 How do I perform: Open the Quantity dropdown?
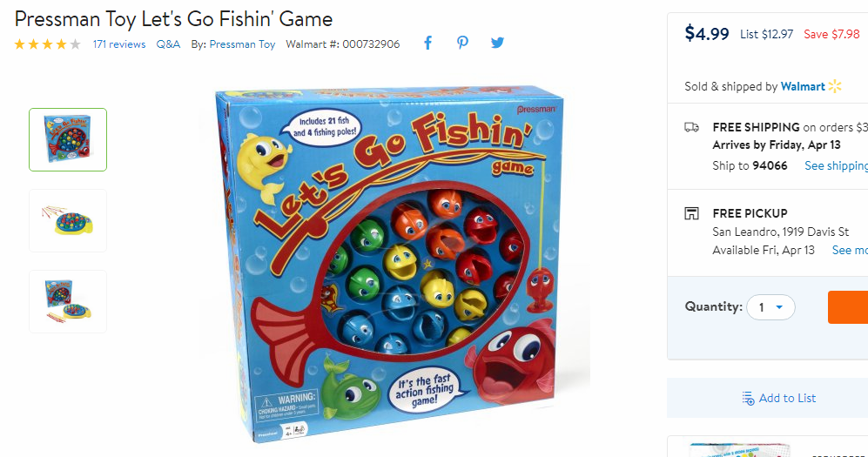(770, 307)
